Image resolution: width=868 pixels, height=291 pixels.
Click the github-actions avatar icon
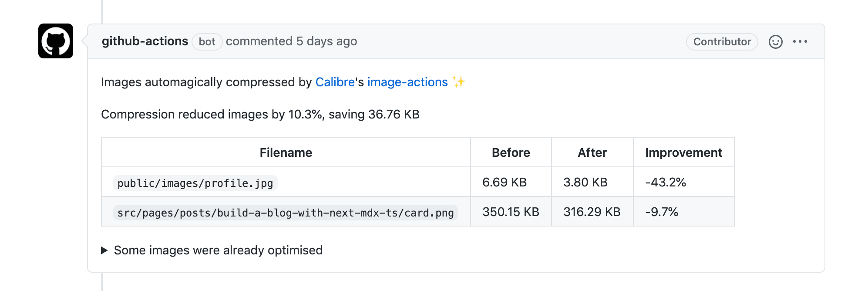pos(56,41)
